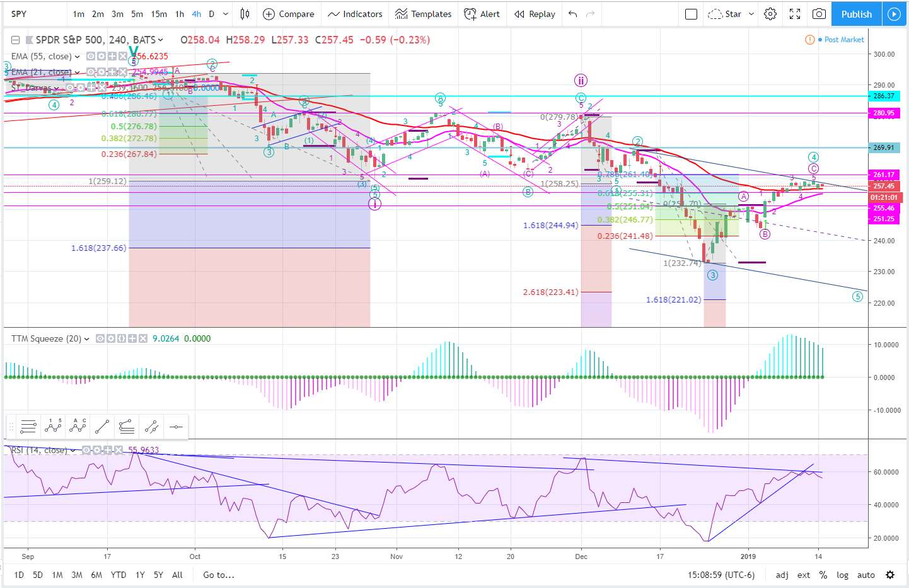Set date range to 5Y
The image size is (909, 588).
coord(158,575)
